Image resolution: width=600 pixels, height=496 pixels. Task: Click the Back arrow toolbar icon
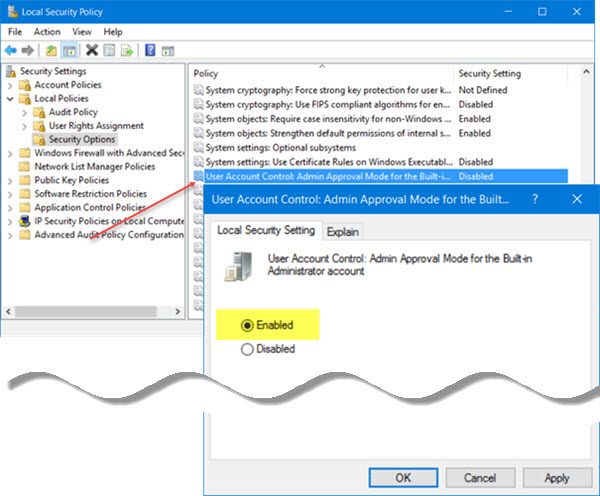click(11, 50)
